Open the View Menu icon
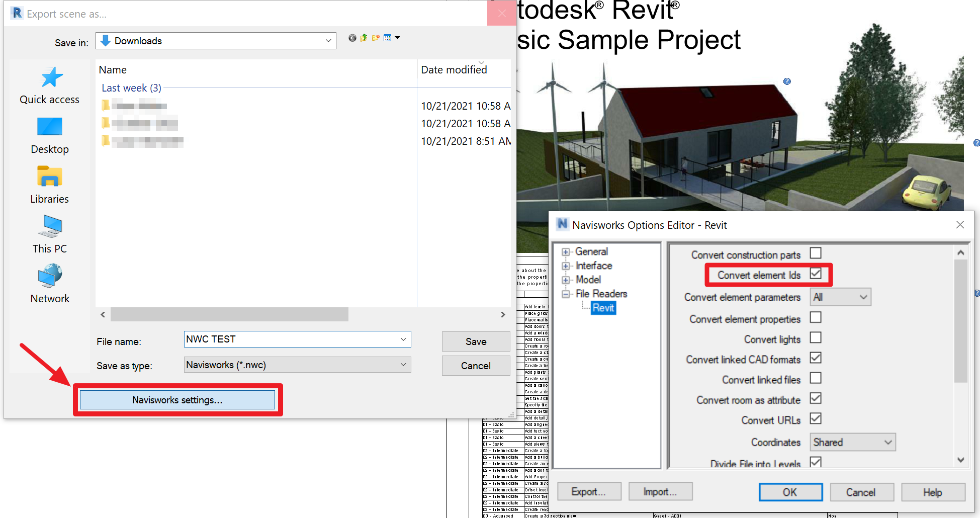 click(x=387, y=38)
